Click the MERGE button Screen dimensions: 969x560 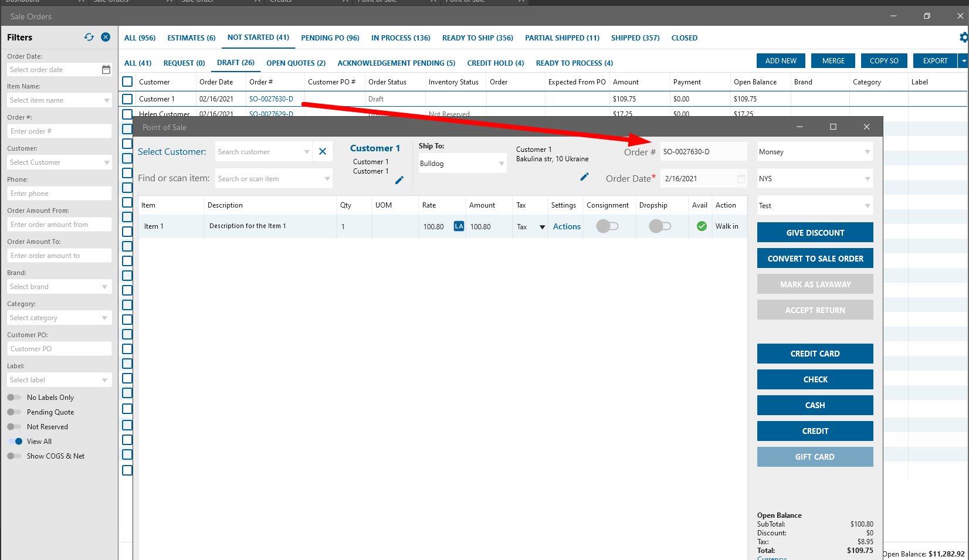click(834, 61)
